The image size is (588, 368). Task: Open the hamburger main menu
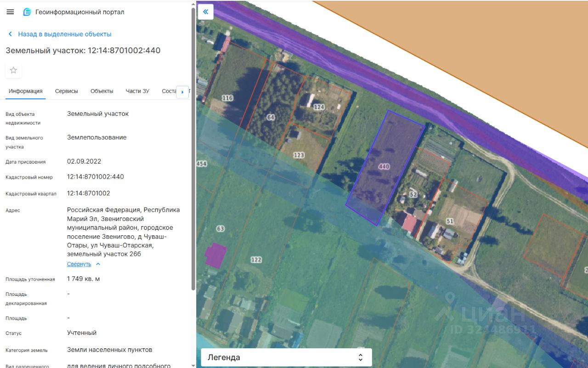[x=10, y=12]
